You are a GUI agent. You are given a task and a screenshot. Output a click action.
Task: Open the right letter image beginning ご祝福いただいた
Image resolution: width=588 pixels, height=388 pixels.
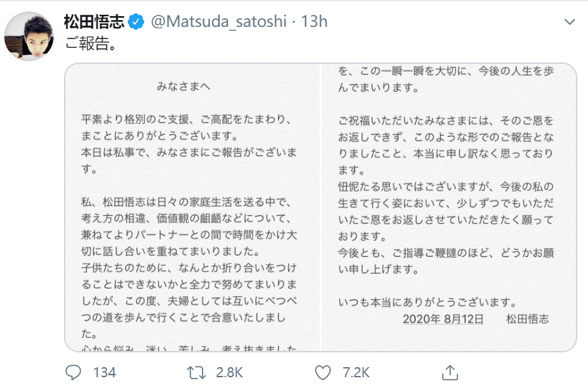[x=449, y=207]
